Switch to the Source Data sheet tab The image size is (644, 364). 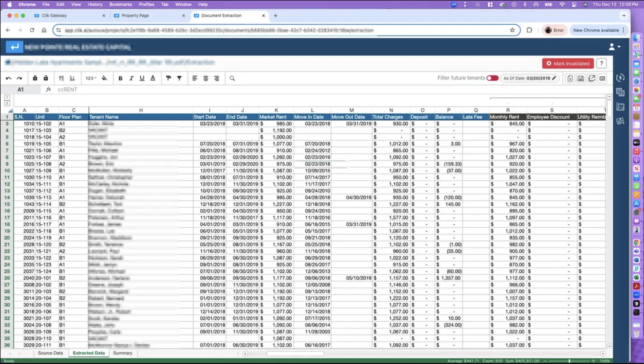pyautogui.click(x=50, y=353)
